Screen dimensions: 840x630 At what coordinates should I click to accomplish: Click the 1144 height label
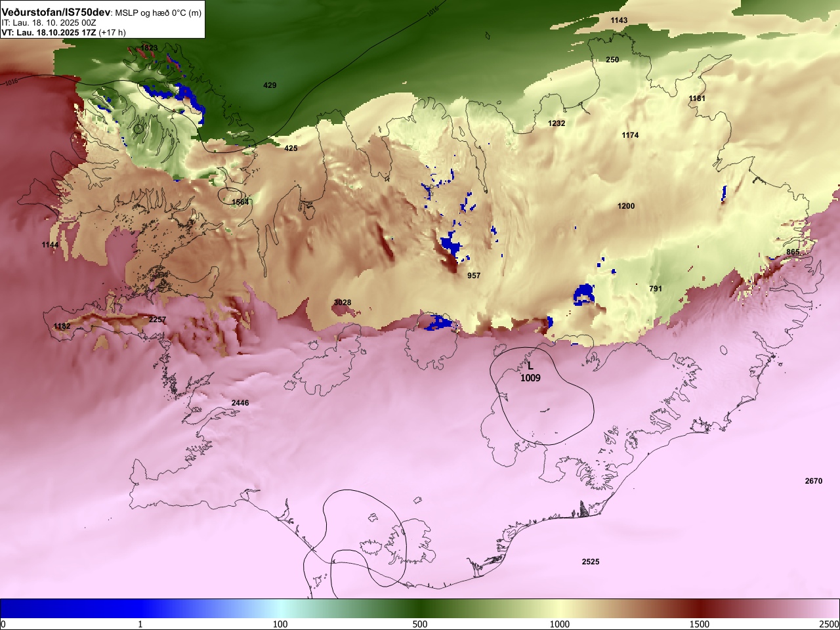(x=50, y=245)
